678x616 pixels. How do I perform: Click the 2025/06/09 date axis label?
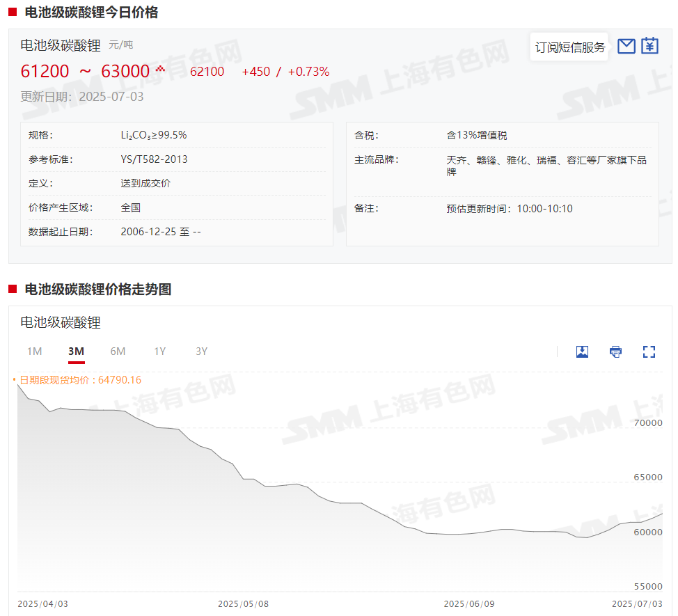469,603
